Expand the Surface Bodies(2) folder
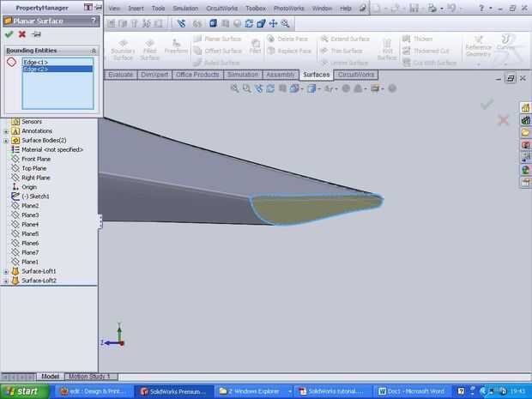Screen dimensions: 532x399 pyautogui.click(x=6, y=141)
